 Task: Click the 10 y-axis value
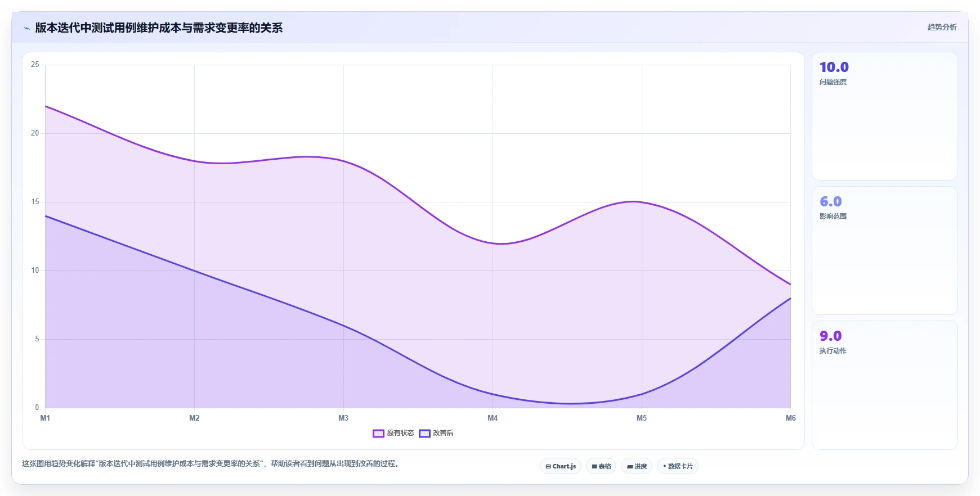(35, 270)
